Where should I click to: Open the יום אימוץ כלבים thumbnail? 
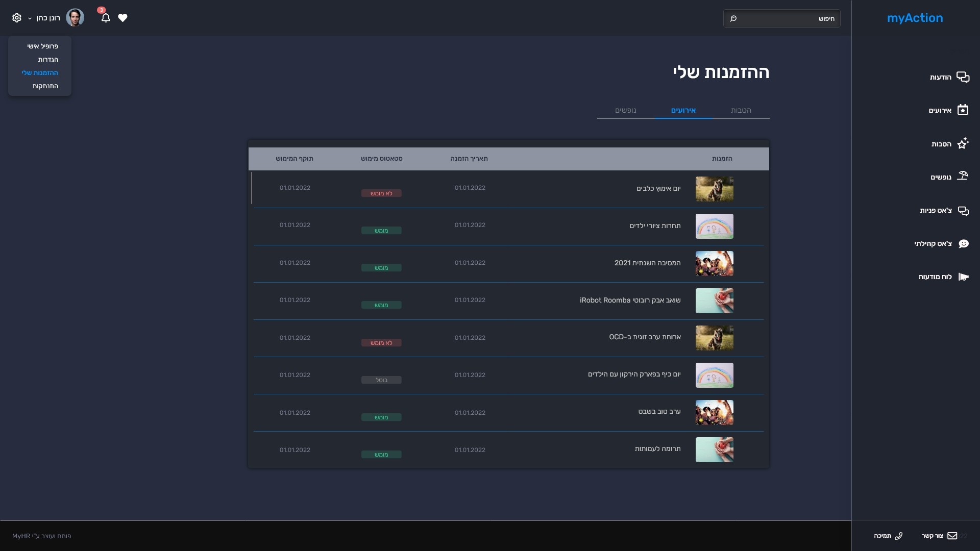click(714, 189)
